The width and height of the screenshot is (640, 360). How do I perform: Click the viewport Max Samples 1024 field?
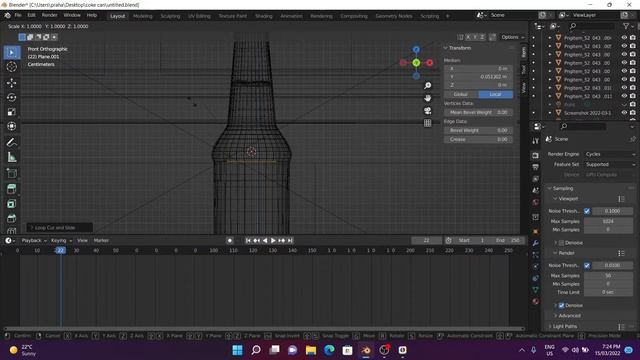(x=608, y=221)
